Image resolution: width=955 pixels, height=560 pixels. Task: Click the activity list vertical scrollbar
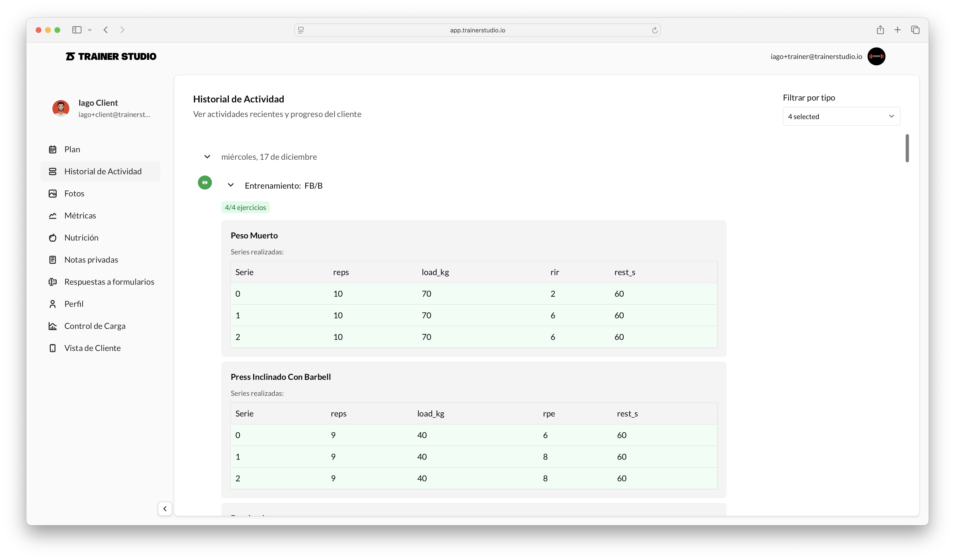[x=907, y=148]
